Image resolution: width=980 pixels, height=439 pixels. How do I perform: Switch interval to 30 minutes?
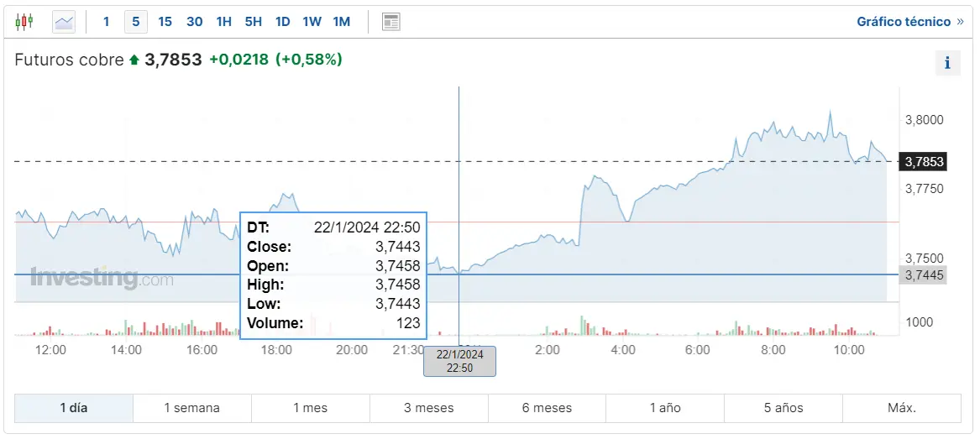pos(194,22)
